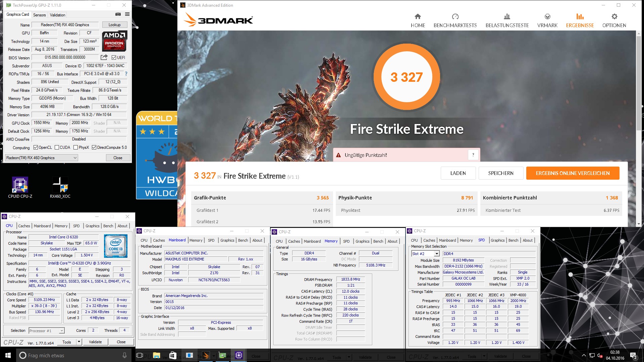This screenshot has height=362, width=644.
Task: Open OPTIONEN settings gear
Action: point(614,20)
